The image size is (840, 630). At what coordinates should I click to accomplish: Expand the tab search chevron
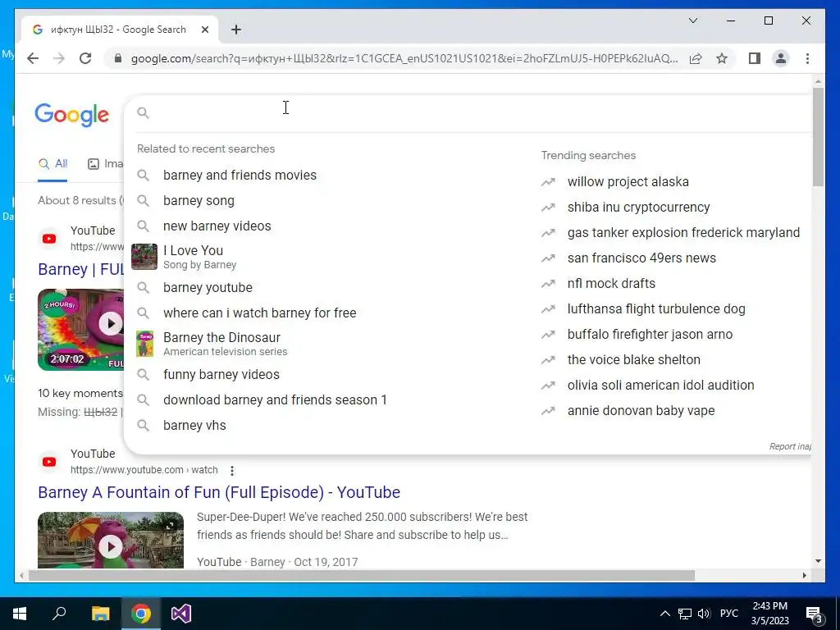[x=692, y=21]
